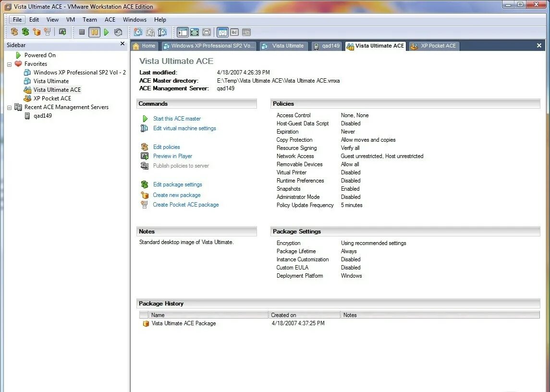Toggle the Console view toolbar button
The width and height of the screenshot is (550, 392).
pos(246,32)
